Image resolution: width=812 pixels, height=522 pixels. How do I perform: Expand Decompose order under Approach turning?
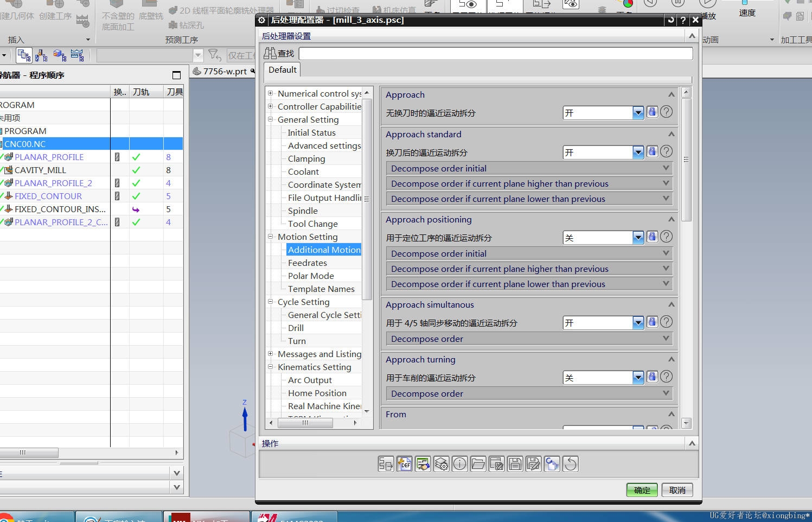(x=529, y=393)
